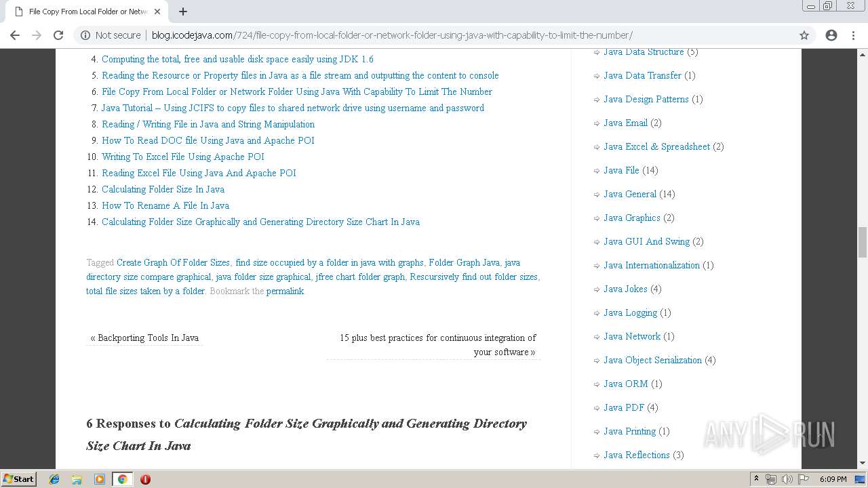Screen dimensions: 868x488
Task: Open Java ORM category
Action: point(626,384)
